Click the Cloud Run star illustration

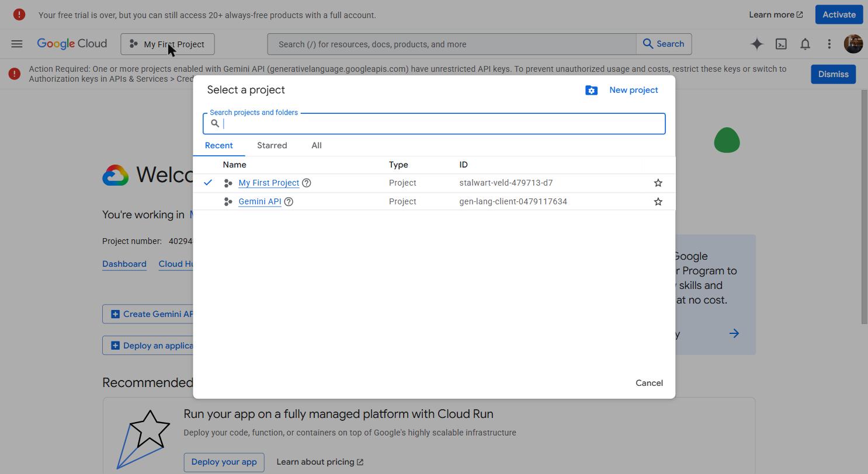tap(144, 439)
